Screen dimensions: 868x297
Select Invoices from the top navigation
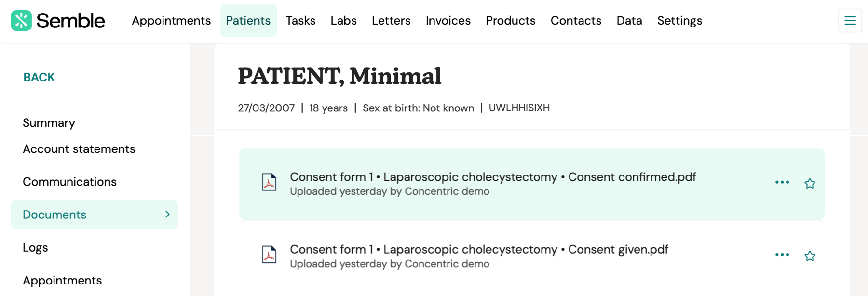click(448, 20)
